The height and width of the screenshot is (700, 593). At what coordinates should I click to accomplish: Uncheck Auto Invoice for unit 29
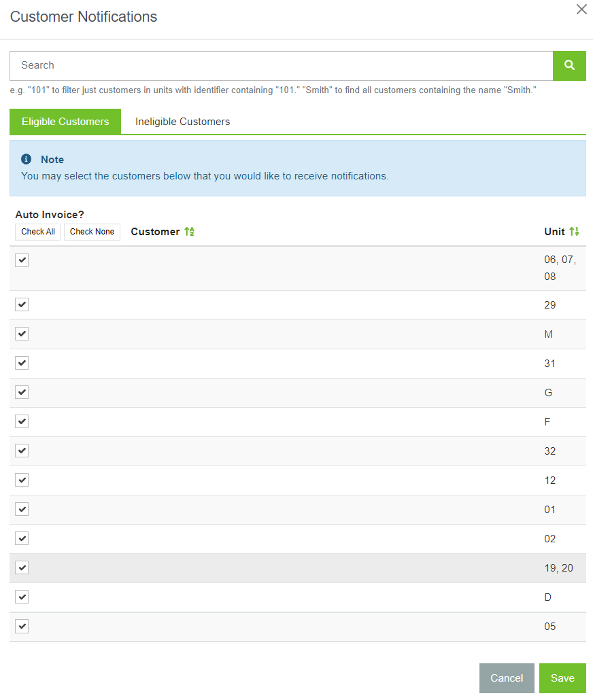coord(21,304)
